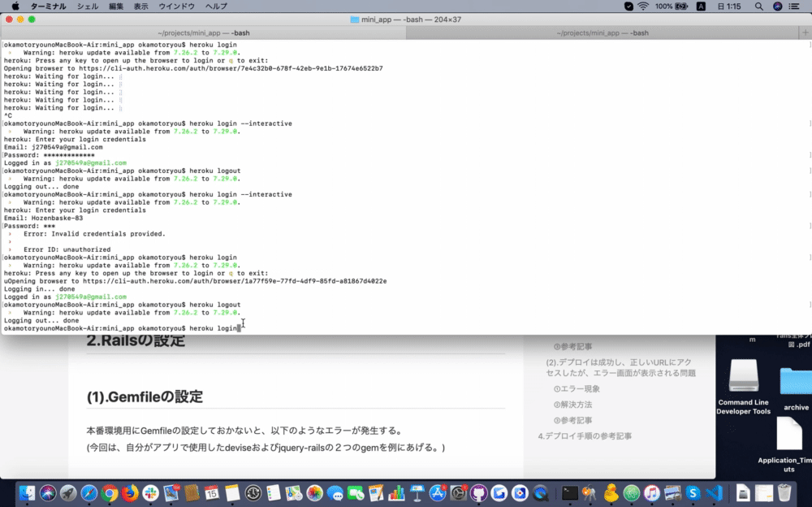
Task: Open FaceTime from the Dock
Action: pos(356,492)
